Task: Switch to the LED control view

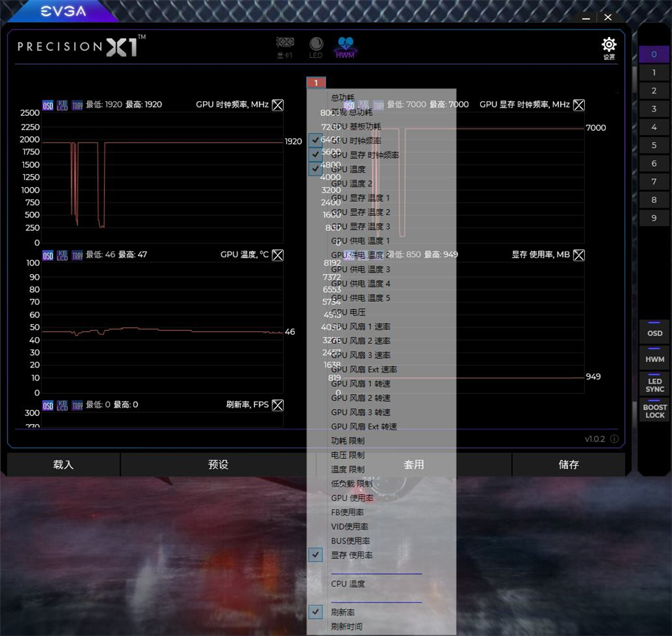Action: 316,45
